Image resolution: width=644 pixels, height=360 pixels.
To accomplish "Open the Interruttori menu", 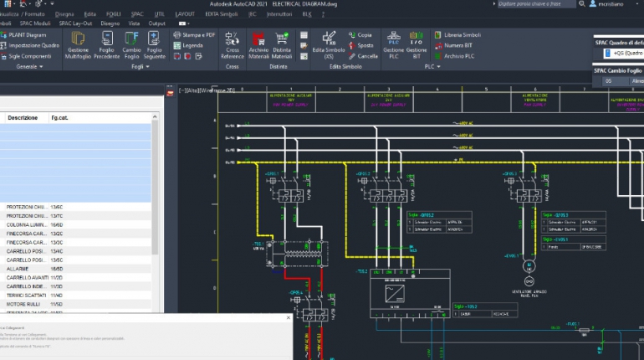I will click(279, 14).
